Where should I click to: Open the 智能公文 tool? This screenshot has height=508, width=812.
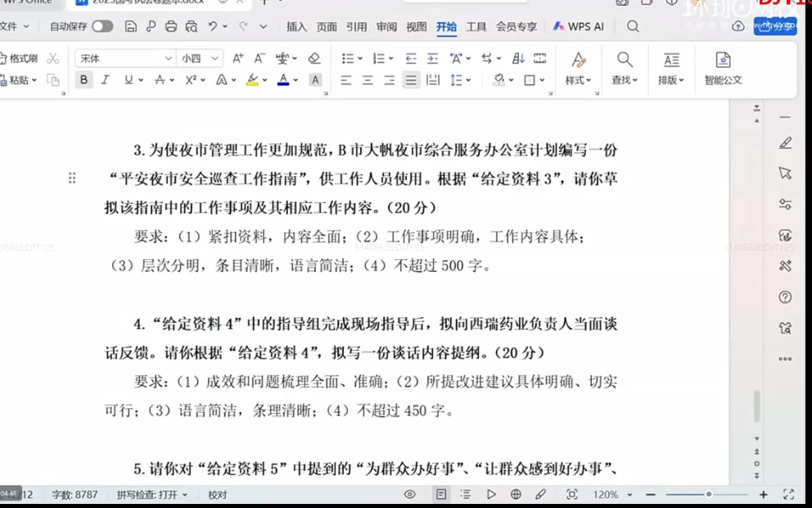[723, 69]
